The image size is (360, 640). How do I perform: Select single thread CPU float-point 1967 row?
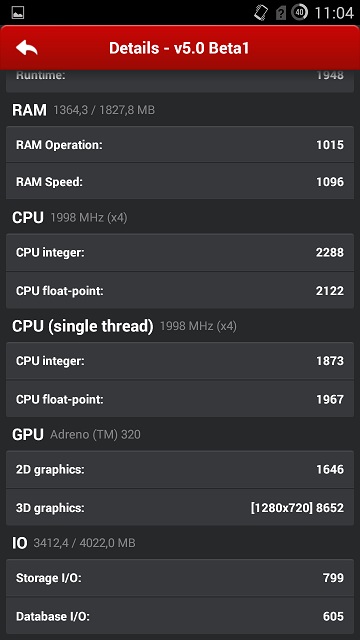pyautogui.click(x=180, y=399)
